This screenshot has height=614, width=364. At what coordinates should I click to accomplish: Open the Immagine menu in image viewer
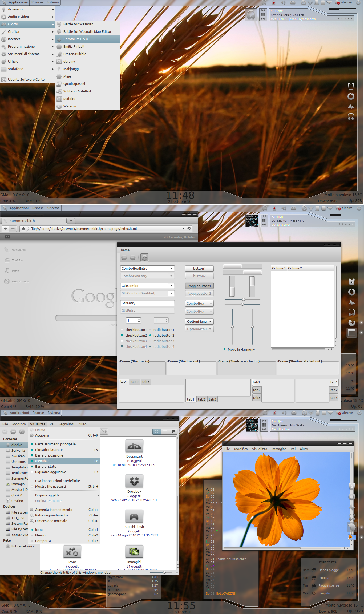click(279, 449)
